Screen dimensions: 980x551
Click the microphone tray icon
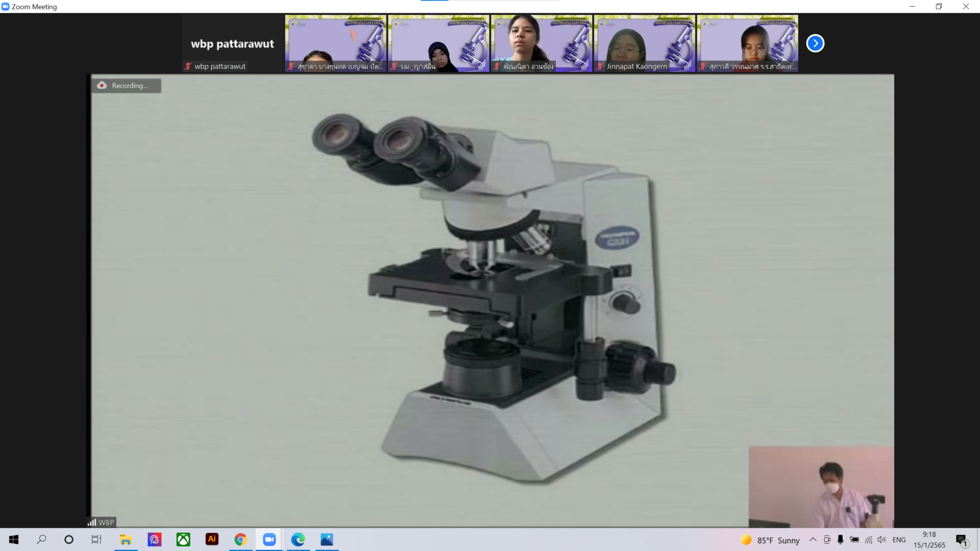tap(840, 540)
